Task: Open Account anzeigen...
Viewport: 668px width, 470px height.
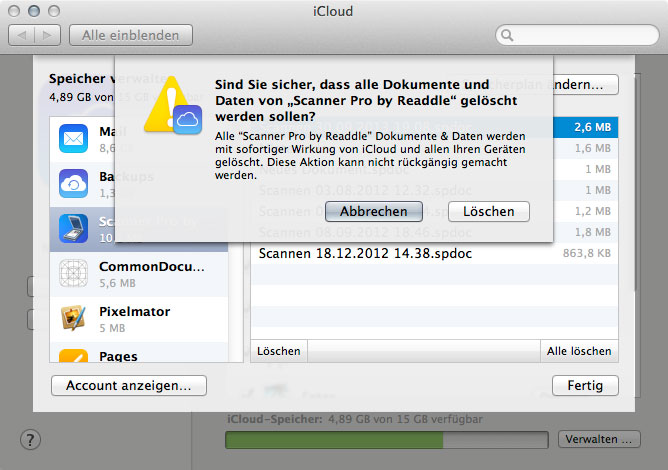Action: coord(129,386)
